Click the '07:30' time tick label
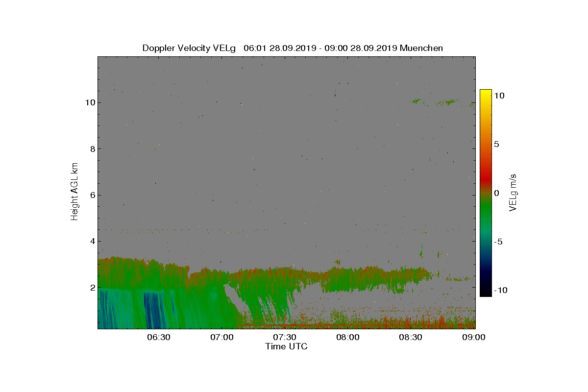This screenshot has width=588, height=392. tap(285, 337)
